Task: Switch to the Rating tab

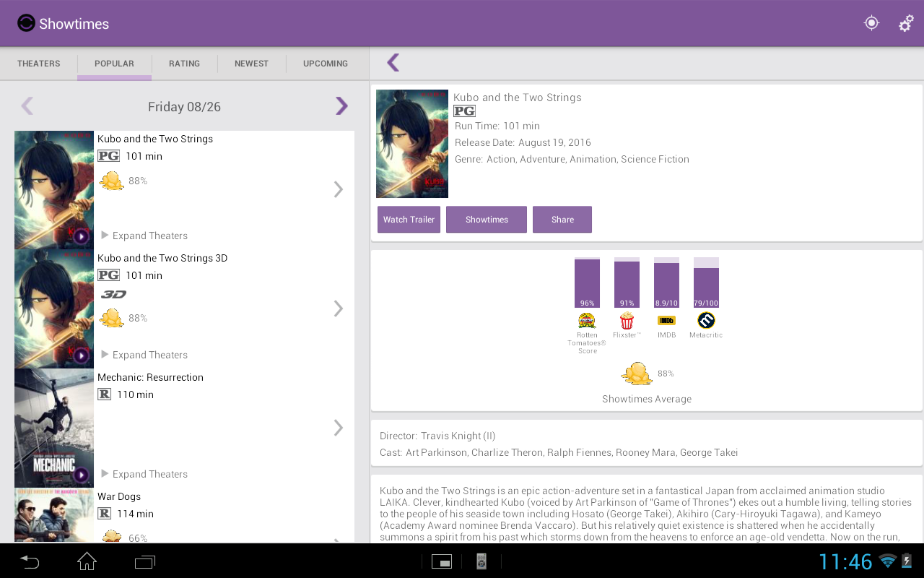Action: 184,64
